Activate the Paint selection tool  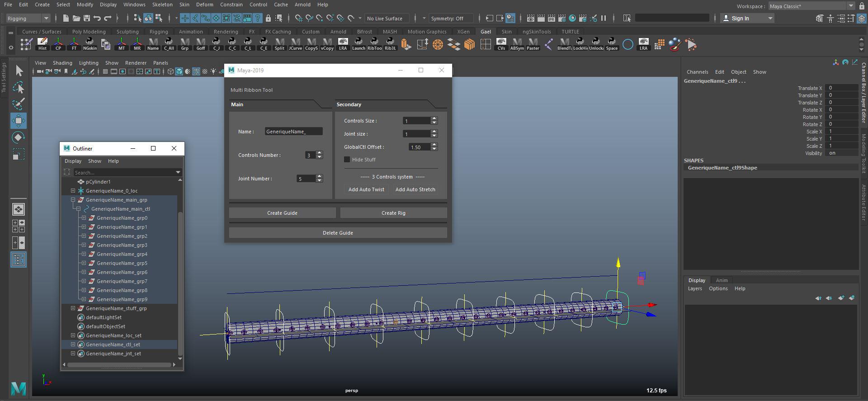(19, 104)
